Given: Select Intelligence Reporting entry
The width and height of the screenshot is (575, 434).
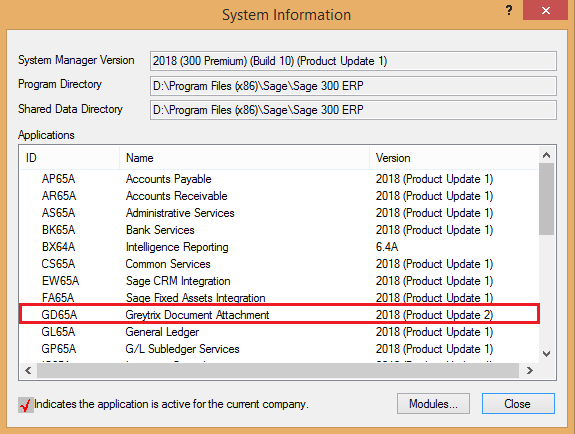Looking at the screenshot, I should coord(177,247).
